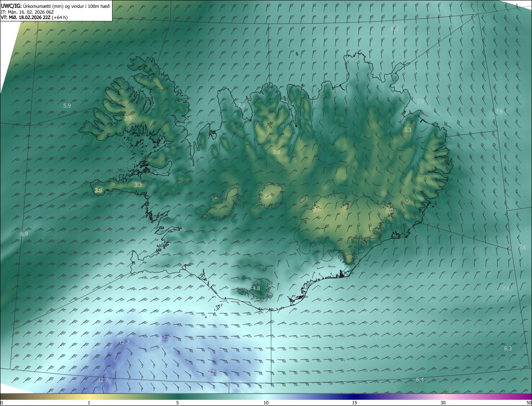Click the 4.8 value label on the map
This screenshot has width=532, height=406.
(x=256, y=289)
